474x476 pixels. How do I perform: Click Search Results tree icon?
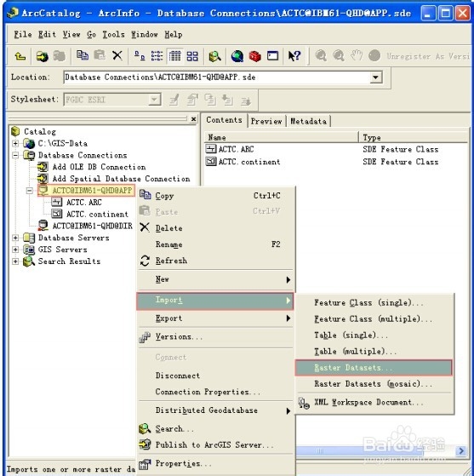(x=29, y=261)
